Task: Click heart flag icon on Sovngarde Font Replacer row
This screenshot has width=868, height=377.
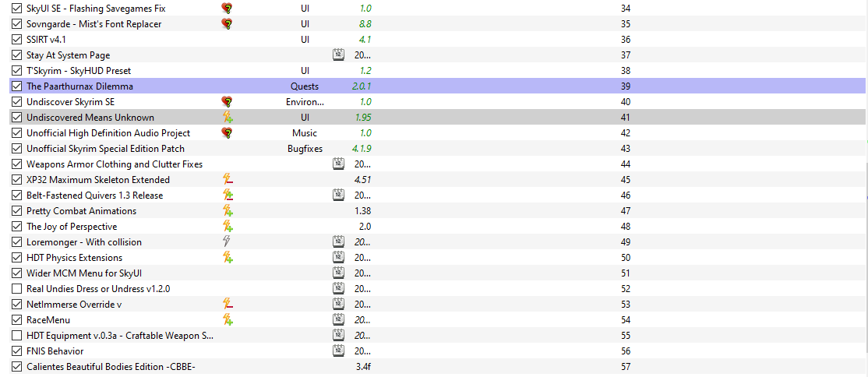Action: [x=227, y=24]
